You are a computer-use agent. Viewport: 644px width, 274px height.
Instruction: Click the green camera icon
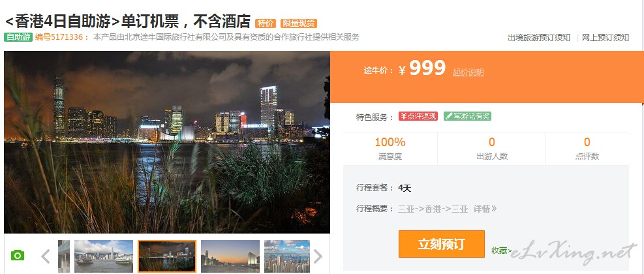tap(17, 255)
